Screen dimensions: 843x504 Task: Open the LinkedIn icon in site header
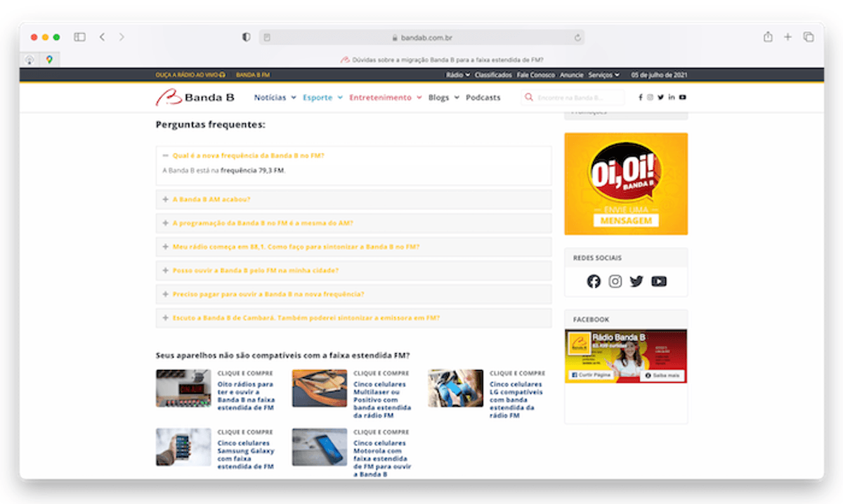[672, 98]
